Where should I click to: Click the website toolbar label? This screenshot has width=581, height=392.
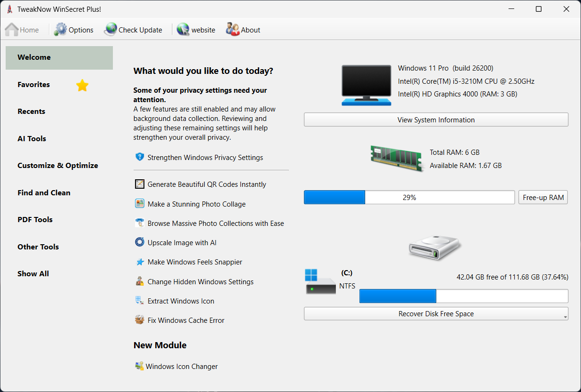[203, 30]
